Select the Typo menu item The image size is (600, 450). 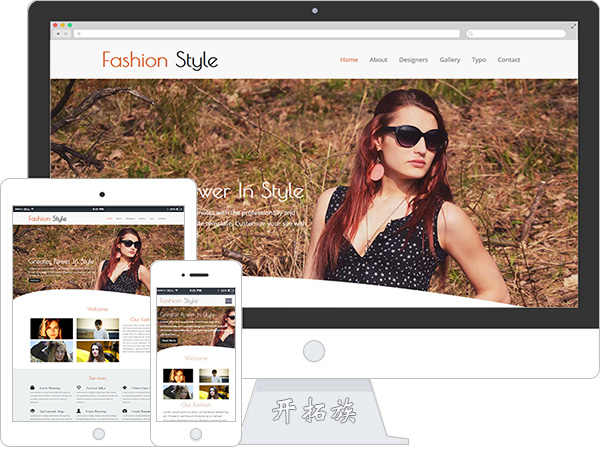[479, 60]
